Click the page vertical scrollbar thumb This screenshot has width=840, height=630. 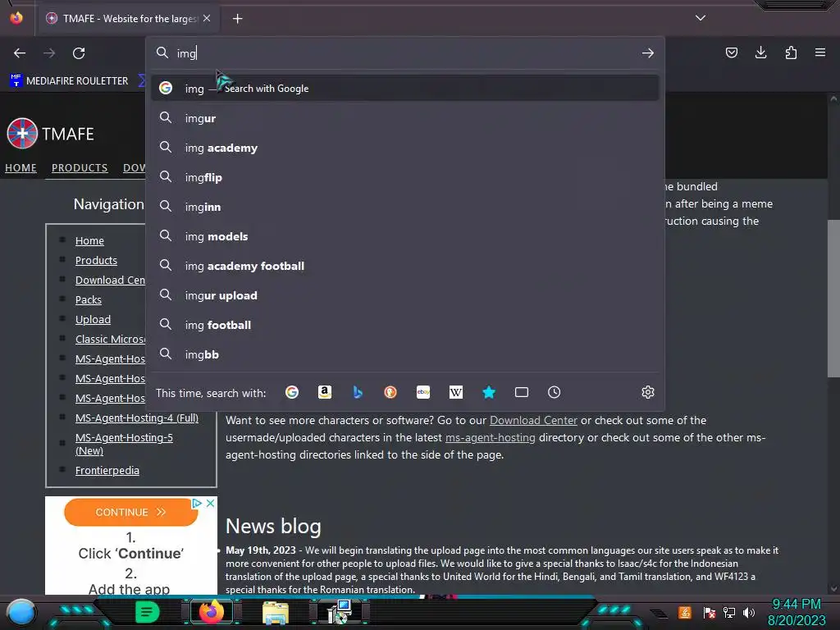[833, 298]
